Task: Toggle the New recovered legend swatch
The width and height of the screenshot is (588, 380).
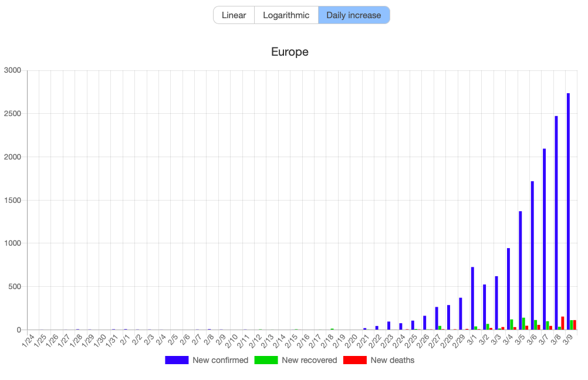Action: point(266,360)
